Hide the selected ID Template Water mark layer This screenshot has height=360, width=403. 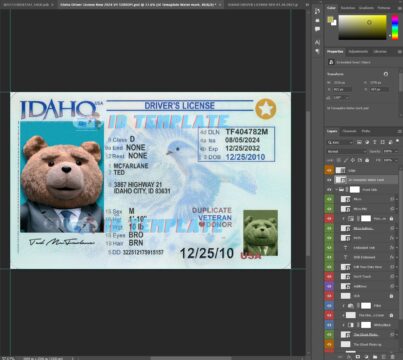pyautogui.click(x=329, y=180)
